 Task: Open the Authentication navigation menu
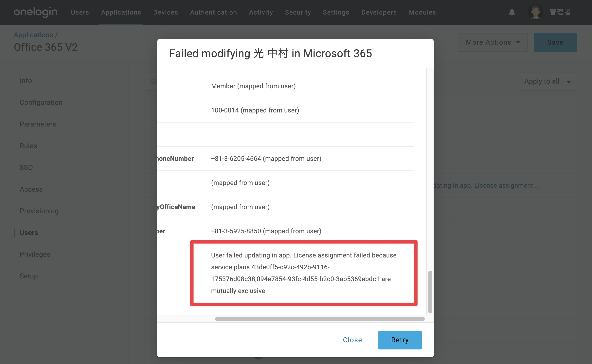coord(213,12)
